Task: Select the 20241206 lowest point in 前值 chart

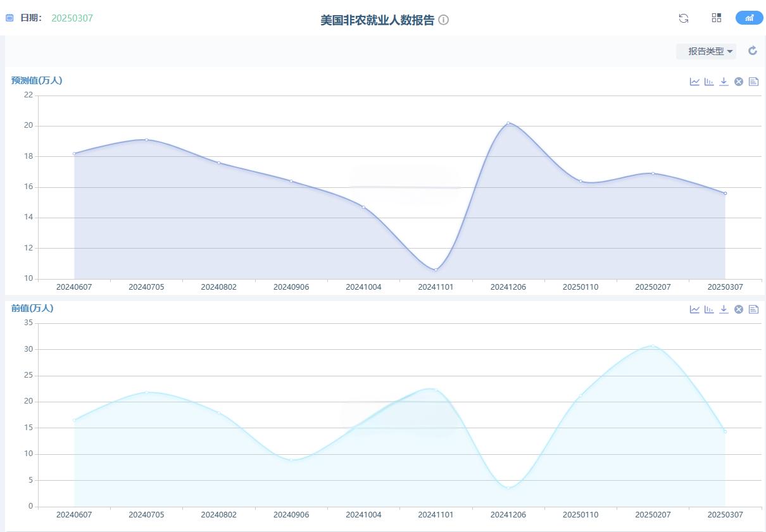Action: pyautogui.click(x=508, y=488)
